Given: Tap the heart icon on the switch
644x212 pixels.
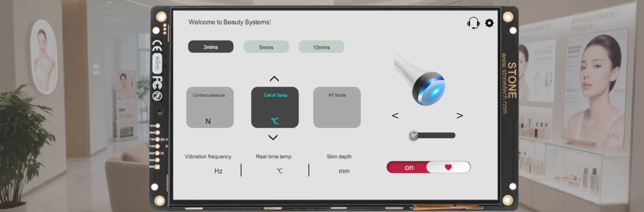Looking at the screenshot, I should pyautogui.click(x=448, y=167).
